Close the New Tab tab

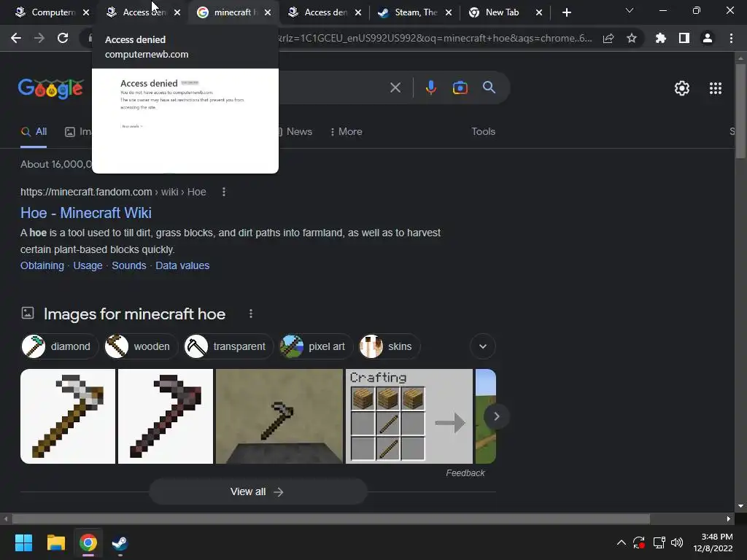tap(539, 12)
